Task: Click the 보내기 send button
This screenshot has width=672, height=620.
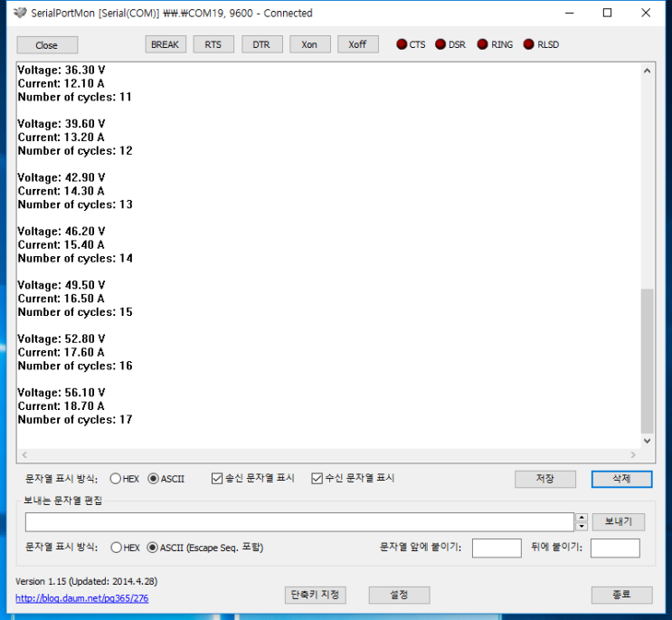Action: pos(619,522)
